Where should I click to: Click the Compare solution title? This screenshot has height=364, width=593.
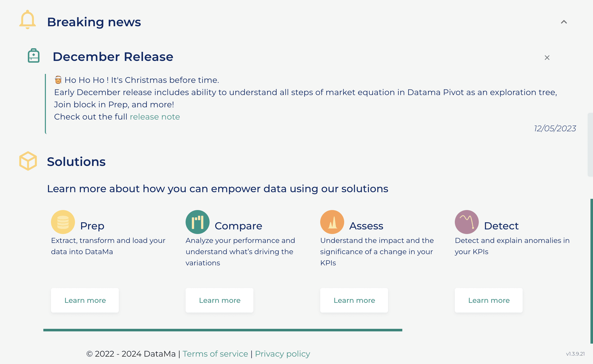(x=238, y=226)
